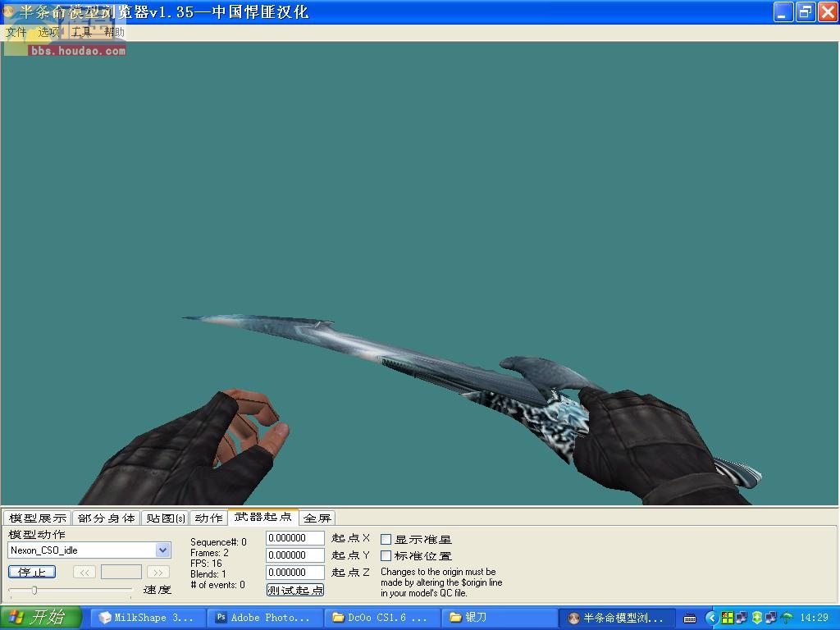
Task: Switch to the 全屏 tab
Action: pyautogui.click(x=317, y=518)
